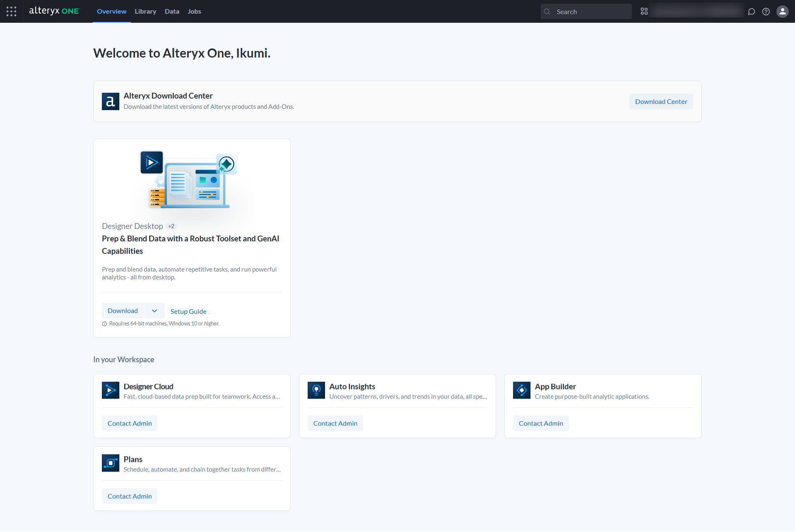Open the Data tab

(x=172, y=12)
